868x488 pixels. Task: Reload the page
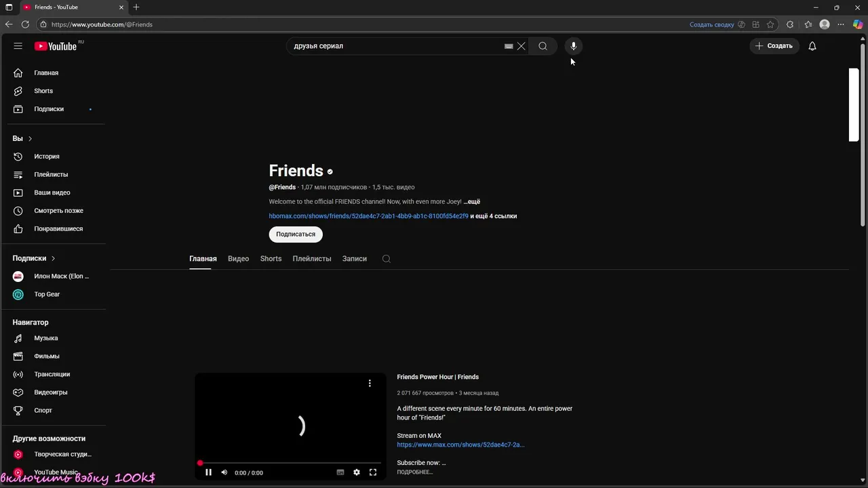[25, 24]
